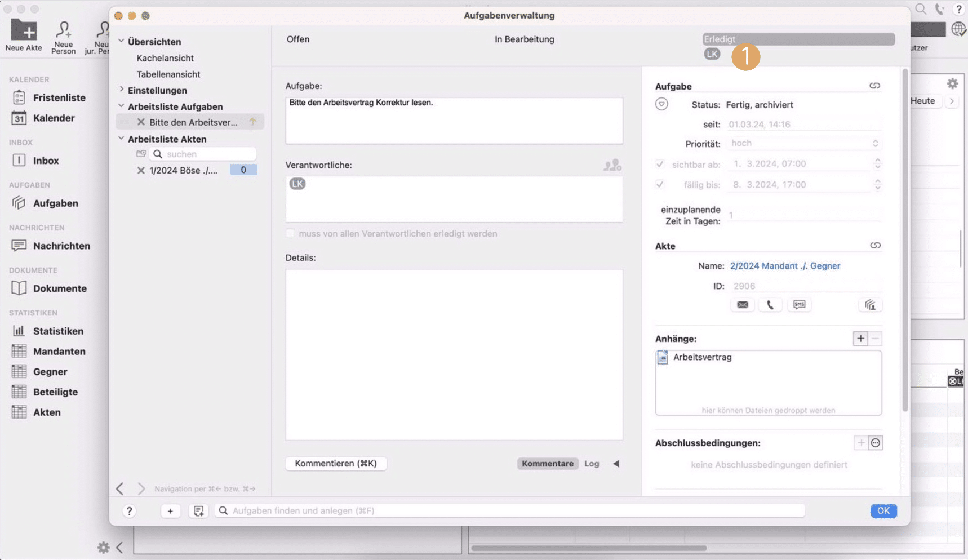Collapse the Übersichten tree section
This screenshot has width=968, height=560.
[x=121, y=41]
